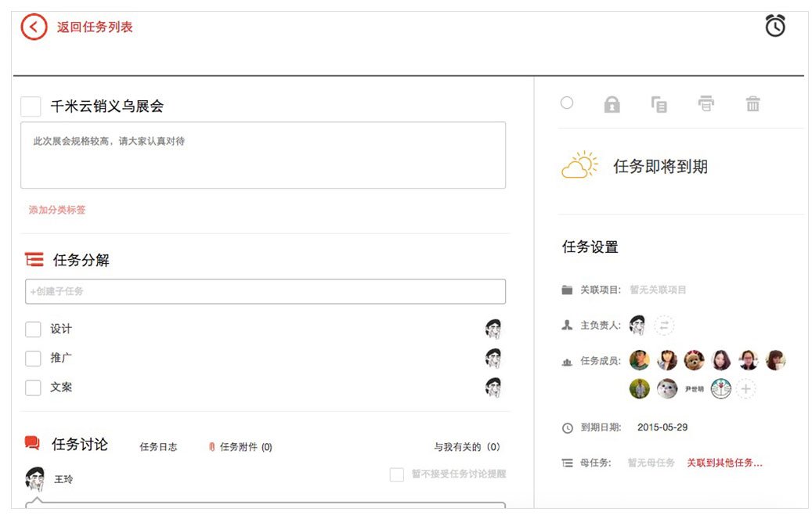Check the 推广 subtask checkbox

pos(32,358)
